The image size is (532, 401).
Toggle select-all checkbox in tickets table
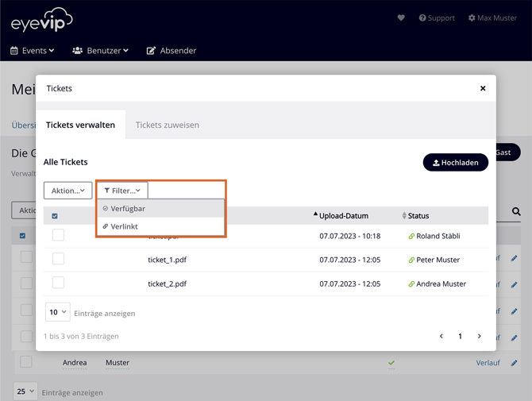55,216
